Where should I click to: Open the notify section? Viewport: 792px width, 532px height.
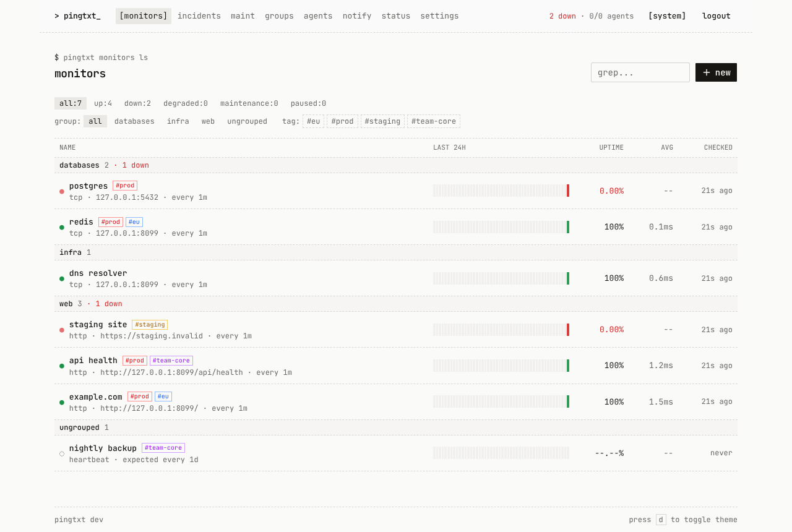click(357, 16)
